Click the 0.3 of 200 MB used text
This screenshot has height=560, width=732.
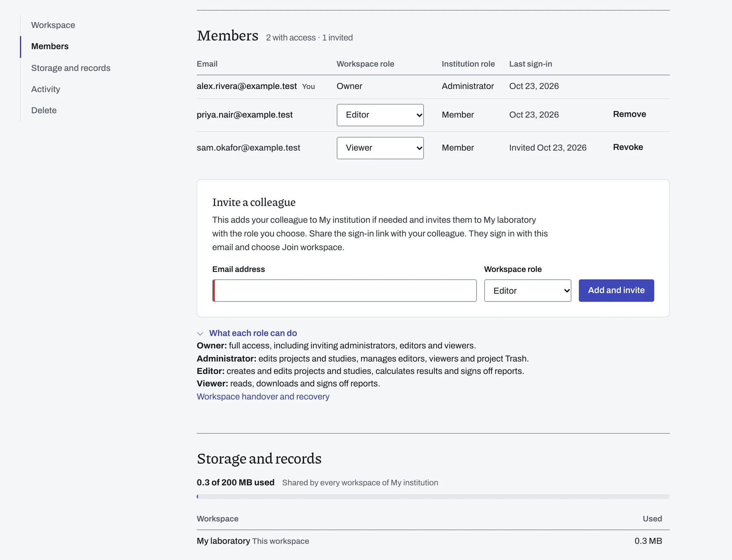(235, 483)
